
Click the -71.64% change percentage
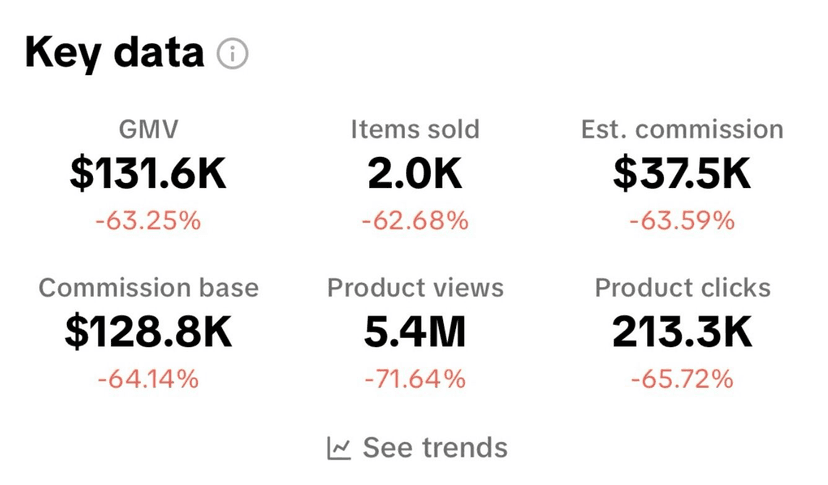pos(415,379)
